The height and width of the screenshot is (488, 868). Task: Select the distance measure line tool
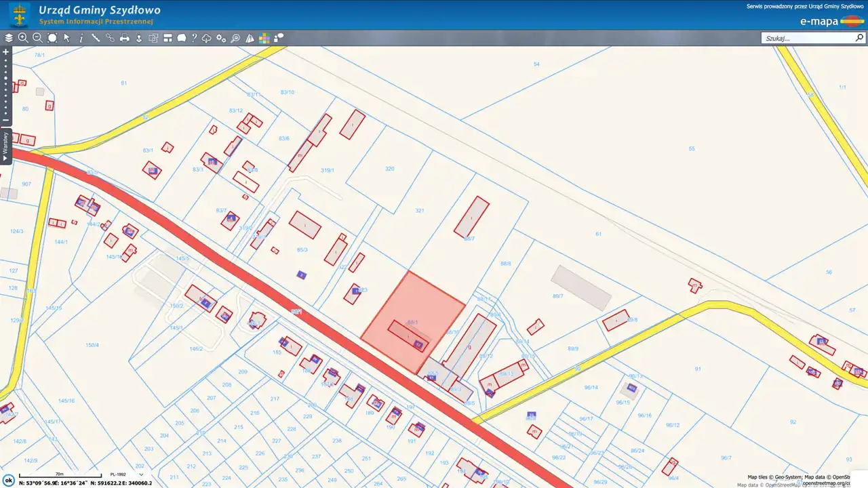[96, 38]
